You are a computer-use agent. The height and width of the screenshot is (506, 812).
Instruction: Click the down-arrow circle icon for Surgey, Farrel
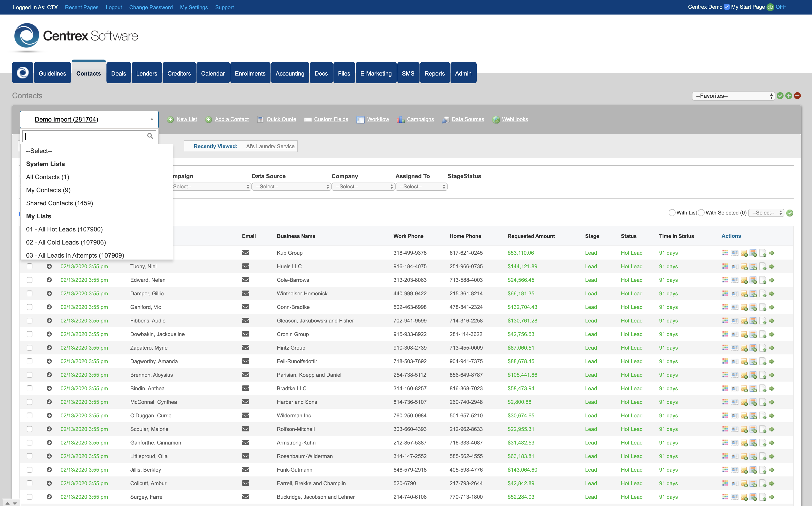click(x=49, y=497)
